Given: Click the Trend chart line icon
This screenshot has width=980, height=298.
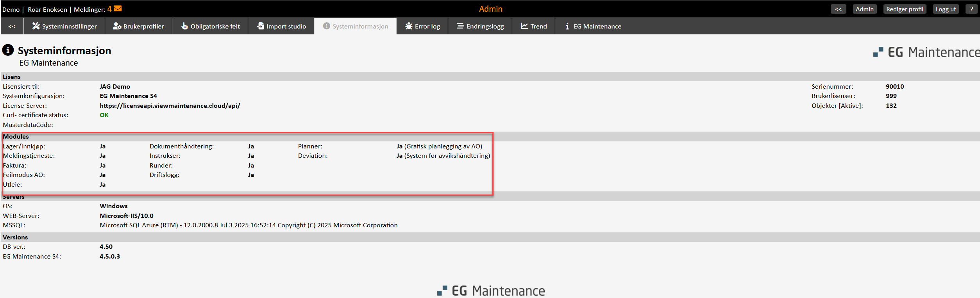Looking at the screenshot, I should [524, 26].
